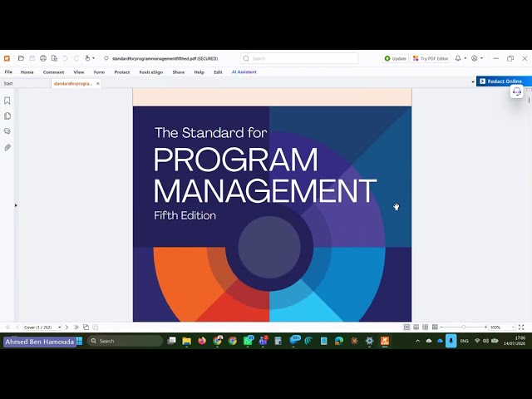This screenshot has width=532, height=399.
Task: Expand the tab list arrow beside Redact Online
Action: pos(473,81)
